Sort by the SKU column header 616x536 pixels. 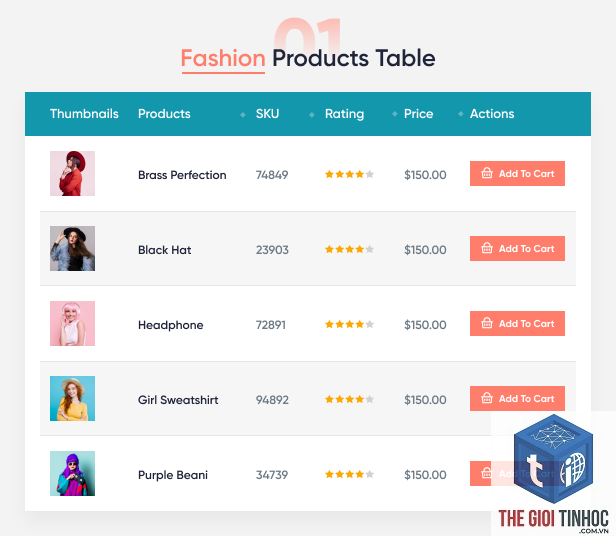click(267, 114)
